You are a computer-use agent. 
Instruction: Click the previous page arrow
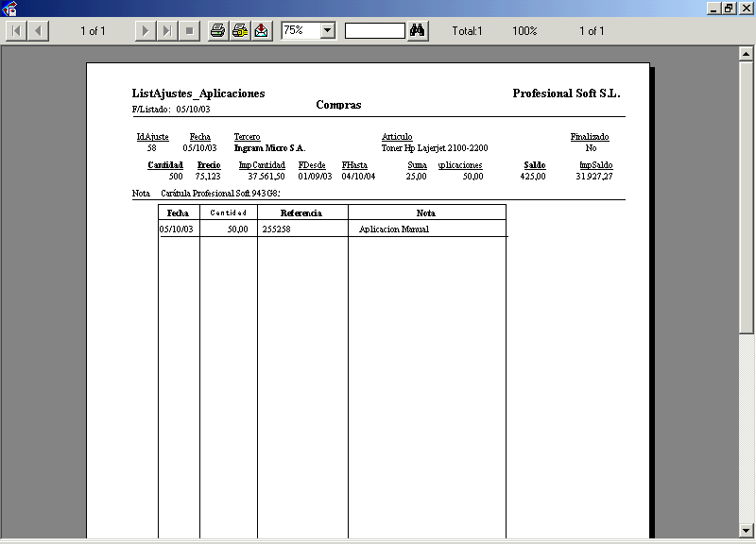[x=39, y=31]
